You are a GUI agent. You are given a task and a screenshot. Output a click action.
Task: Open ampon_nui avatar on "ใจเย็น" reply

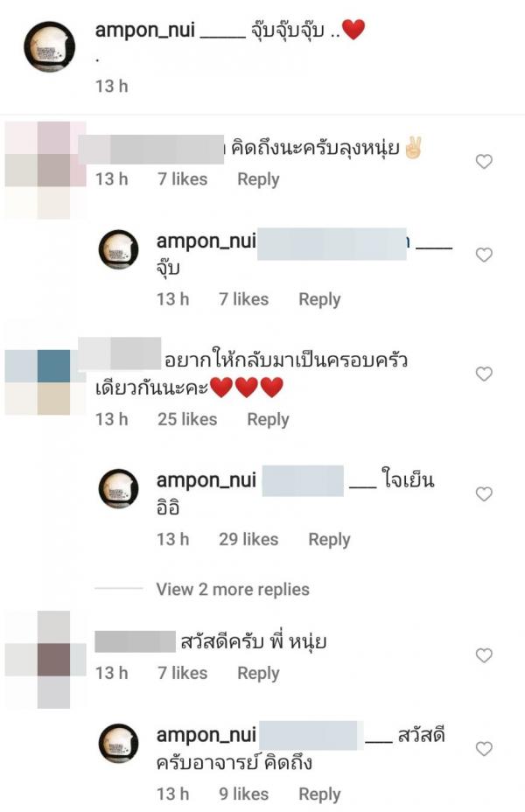click(x=119, y=489)
